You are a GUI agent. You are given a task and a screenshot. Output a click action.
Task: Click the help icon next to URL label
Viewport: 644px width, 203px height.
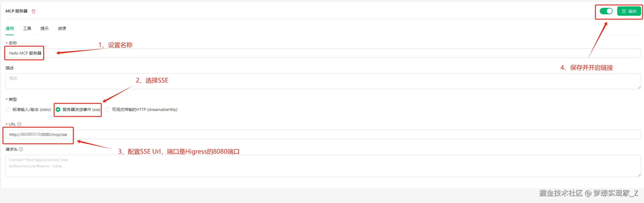point(19,124)
